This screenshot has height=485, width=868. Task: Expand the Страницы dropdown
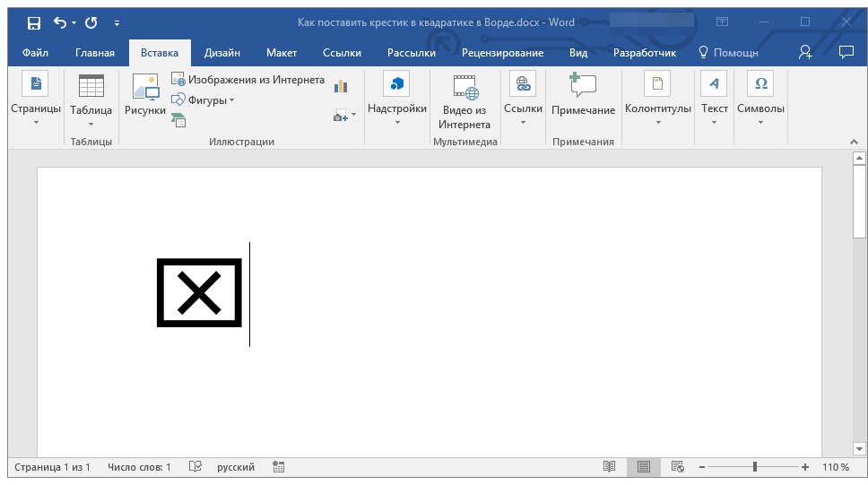coord(36,123)
